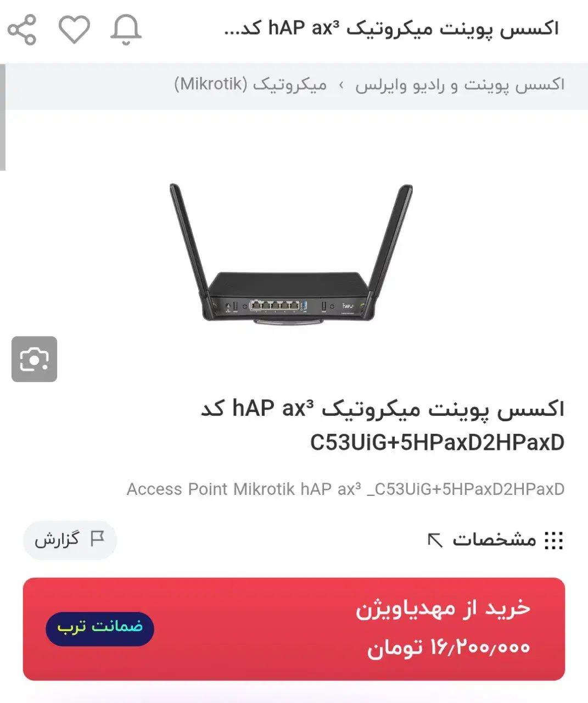Open the مشخصات grid dots icon
588x703 pixels.
554,540
